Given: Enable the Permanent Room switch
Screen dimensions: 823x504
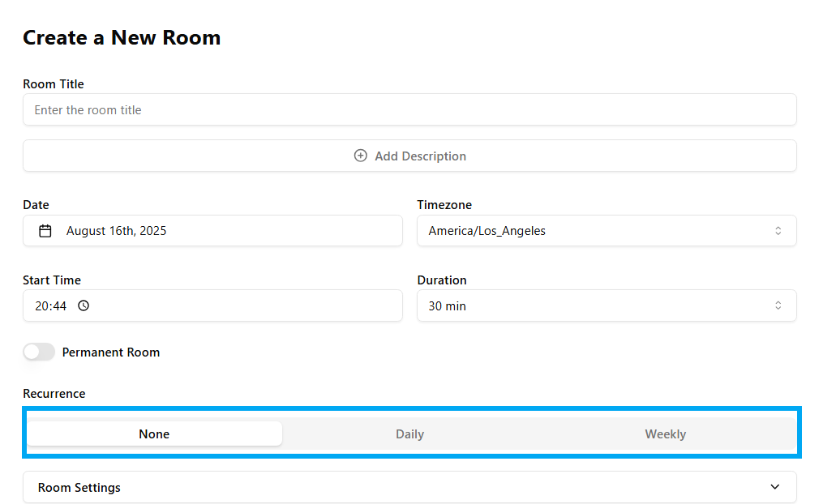Looking at the screenshot, I should tap(39, 352).
